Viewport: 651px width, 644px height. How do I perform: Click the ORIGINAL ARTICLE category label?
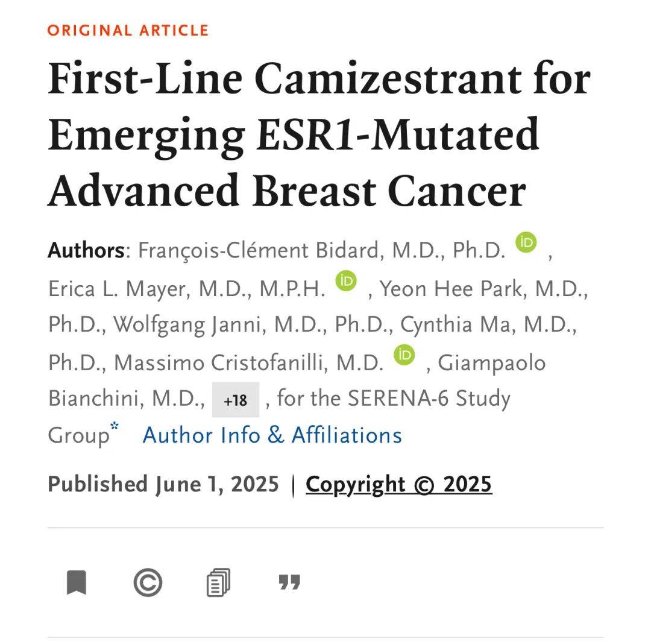point(128,30)
